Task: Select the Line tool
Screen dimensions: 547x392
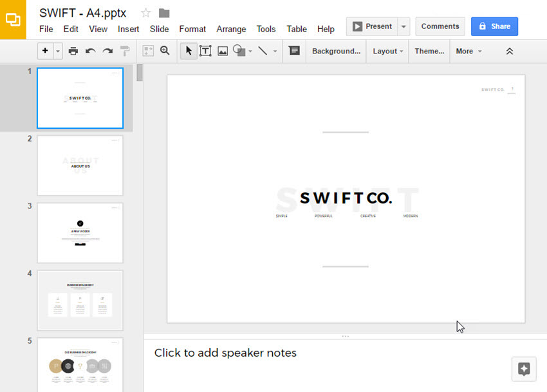Action: point(265,50)
